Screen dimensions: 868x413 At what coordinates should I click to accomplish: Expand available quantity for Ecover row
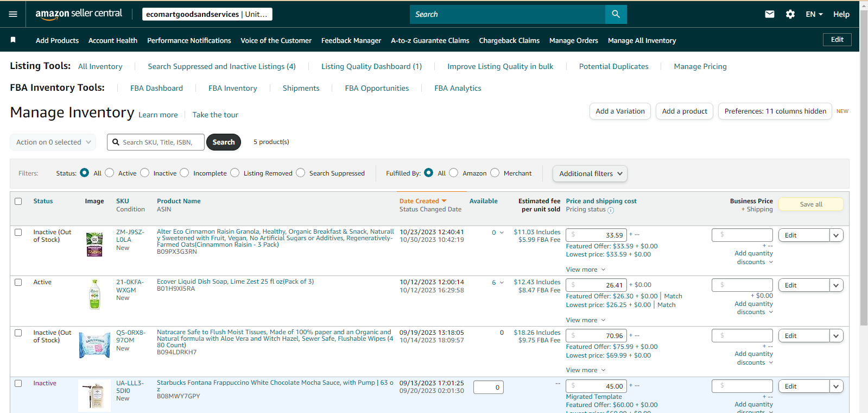pyautogui.click(x=502, y=283)
